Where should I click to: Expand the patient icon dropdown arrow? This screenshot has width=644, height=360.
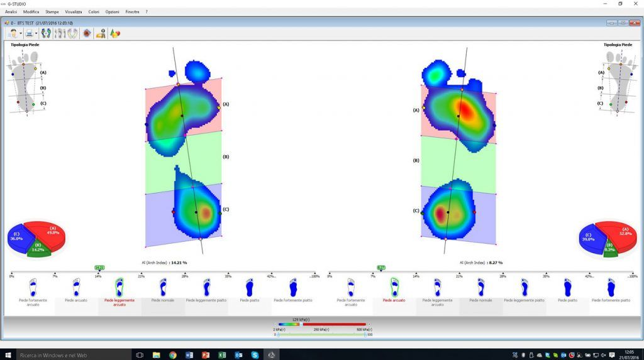[x=21, y=34]
